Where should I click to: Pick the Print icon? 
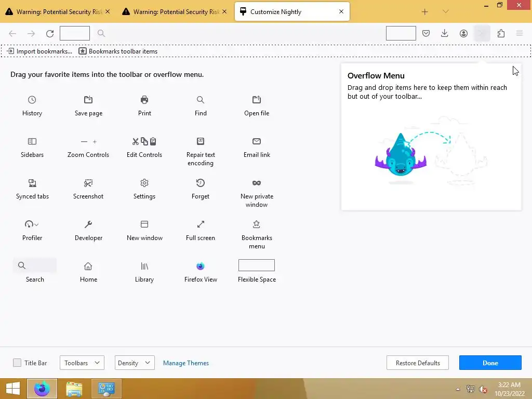pyautogui.click(x=144, y=100)
